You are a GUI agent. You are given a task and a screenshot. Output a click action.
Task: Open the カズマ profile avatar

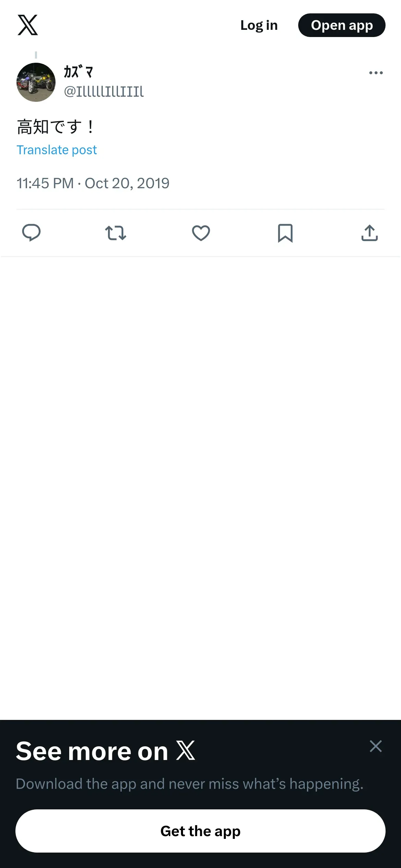pos(36,82)
